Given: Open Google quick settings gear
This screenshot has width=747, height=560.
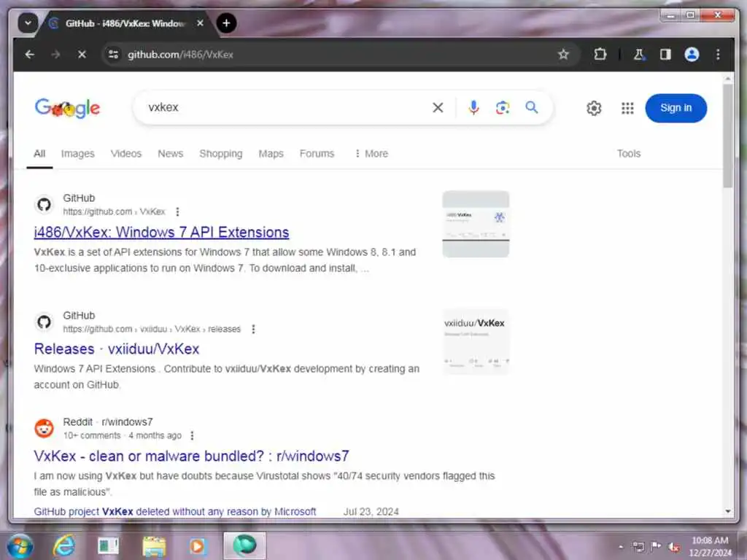Looking at the screenshot, I should coord(594,108).
